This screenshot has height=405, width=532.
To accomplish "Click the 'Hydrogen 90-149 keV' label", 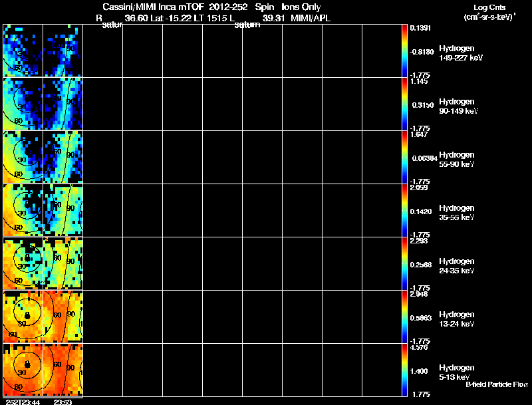I will click(x=458, y=106).
